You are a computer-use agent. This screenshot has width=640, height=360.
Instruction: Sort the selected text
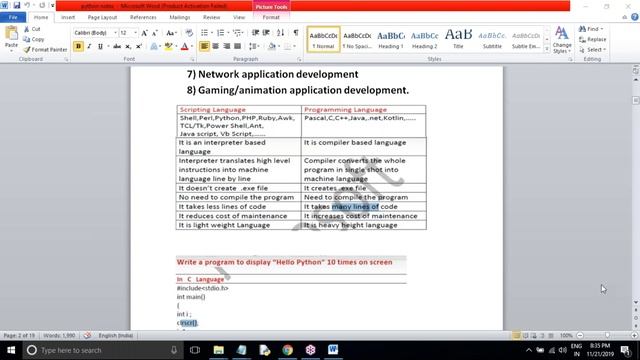(280, 33)
